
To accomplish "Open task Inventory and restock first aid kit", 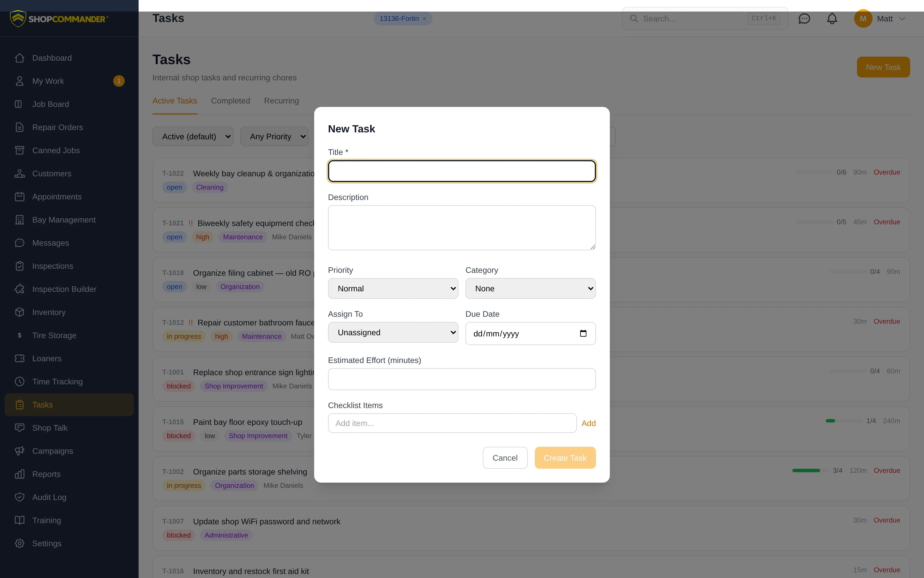I will (251, 572).
